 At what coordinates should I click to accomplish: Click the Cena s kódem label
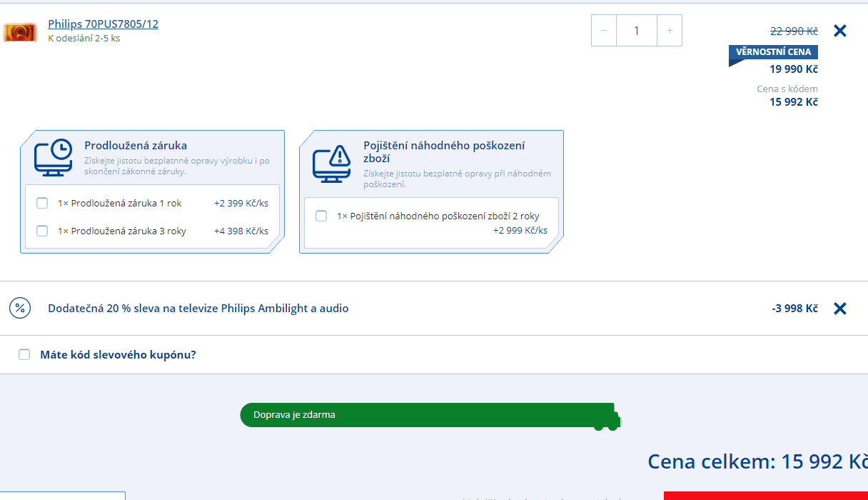tap(787, 89)
